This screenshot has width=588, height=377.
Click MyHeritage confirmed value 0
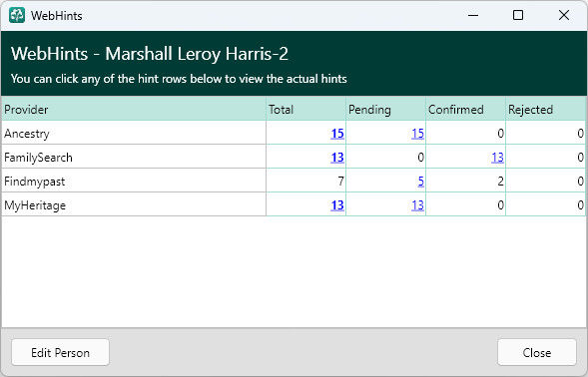click(x=500, y=205)
